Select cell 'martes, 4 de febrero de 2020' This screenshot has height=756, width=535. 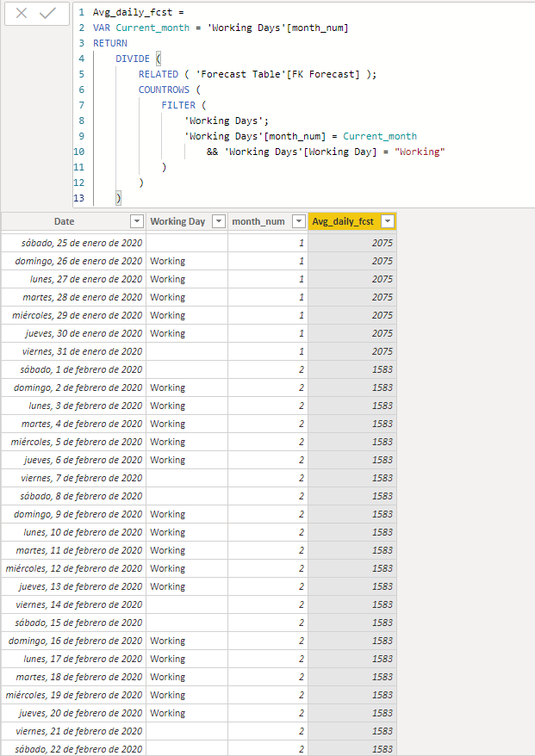tap(73, 424)
